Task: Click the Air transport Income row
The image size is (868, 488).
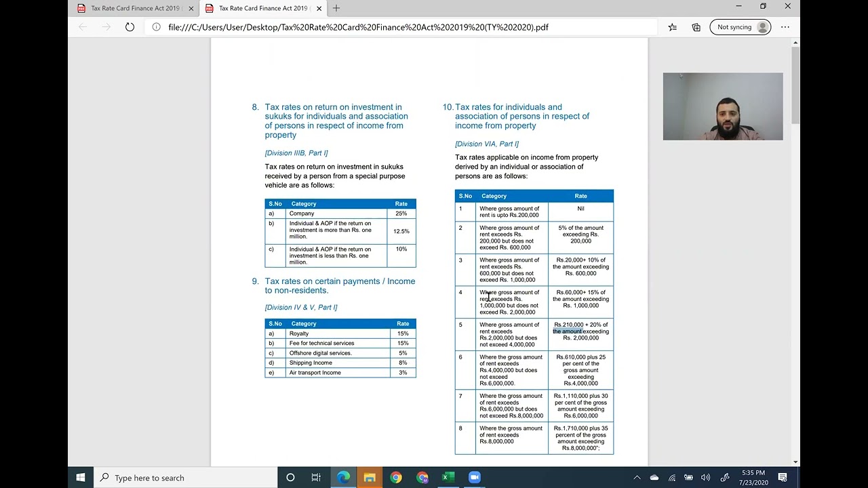Action: coord(340,373)
